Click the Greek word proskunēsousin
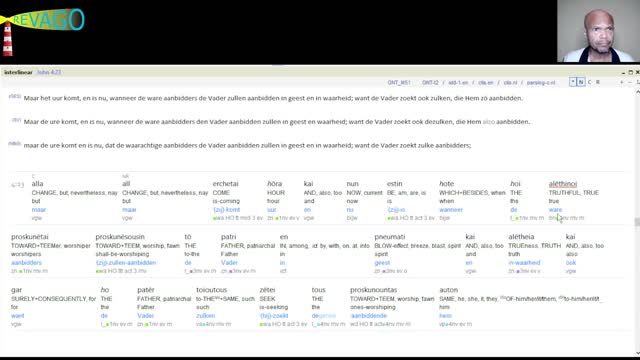640x360 pixels. pyautogui.click(x=120, y=237)
